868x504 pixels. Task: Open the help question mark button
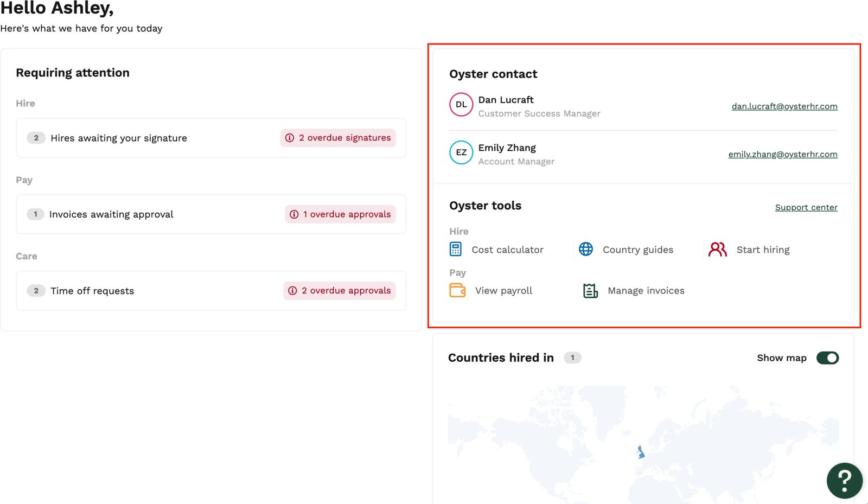pyautogui.click(x=844, y=481)
